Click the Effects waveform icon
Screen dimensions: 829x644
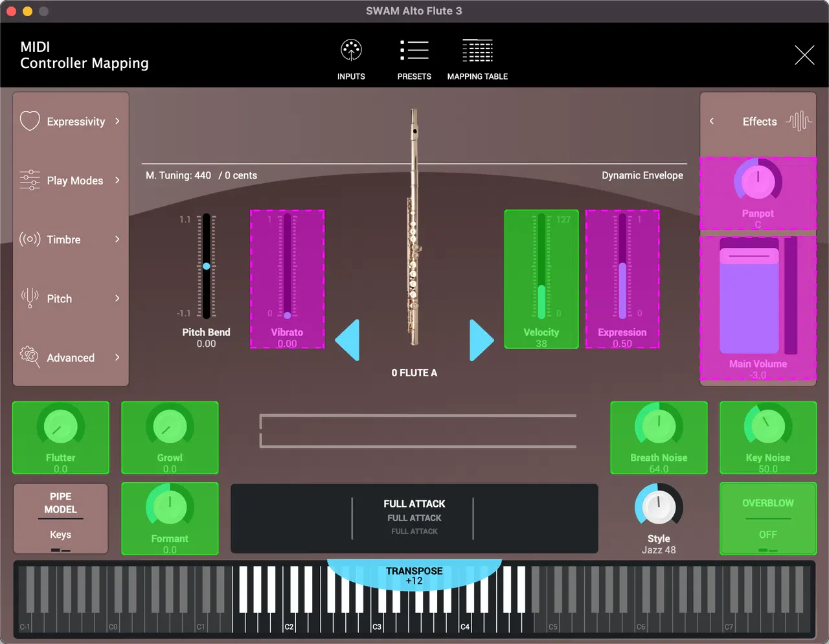pyautogui.click(x=799, y=121)
